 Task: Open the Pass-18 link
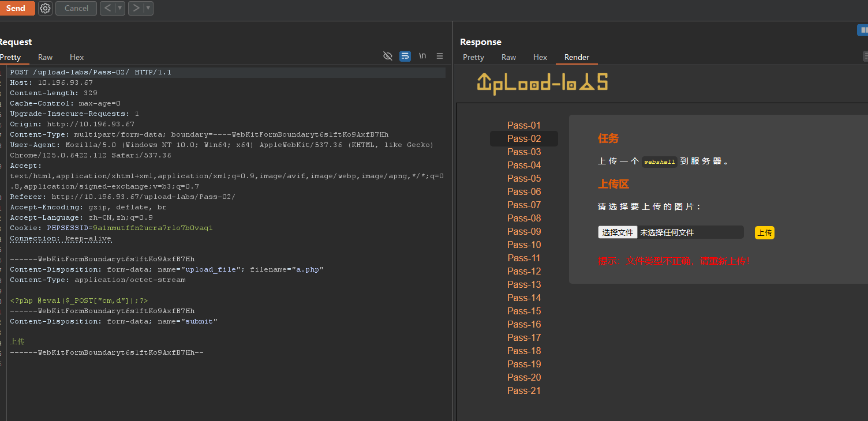524,351
